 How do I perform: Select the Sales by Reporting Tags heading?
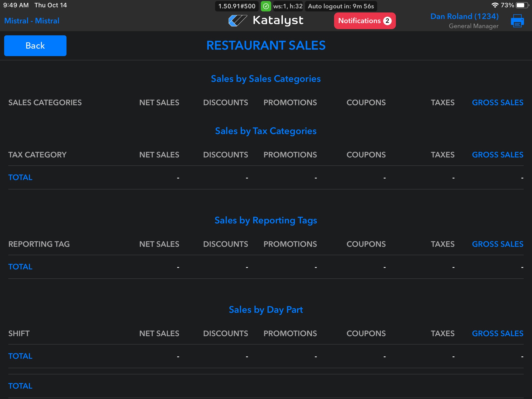click(266, 220)
